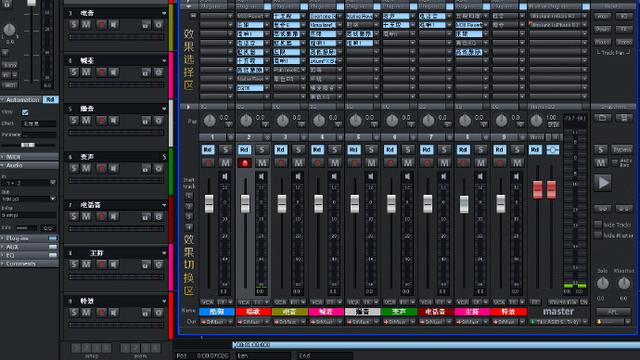Click speaker icon on track 3 header
The width and height of the screenshot is (640, 360).
[x=114, y=25]
